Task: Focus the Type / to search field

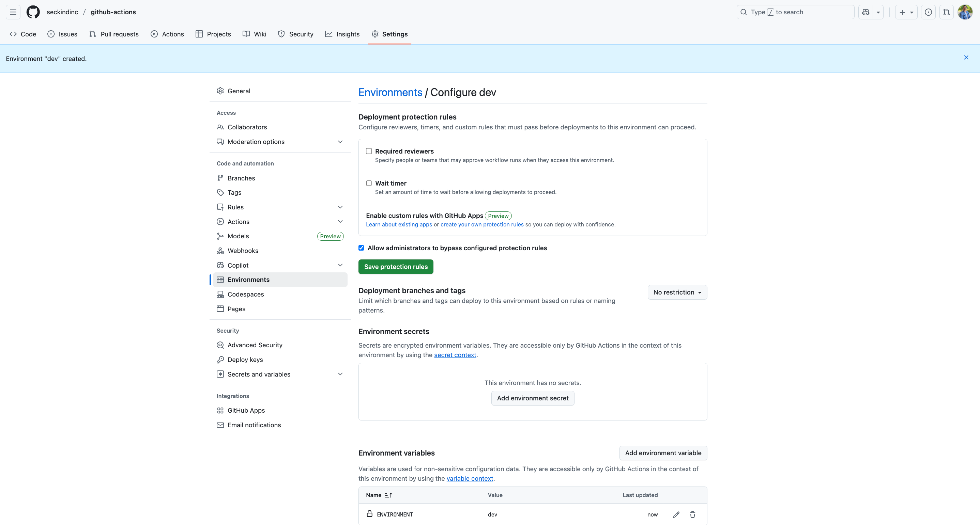Action: click(795, 12)
